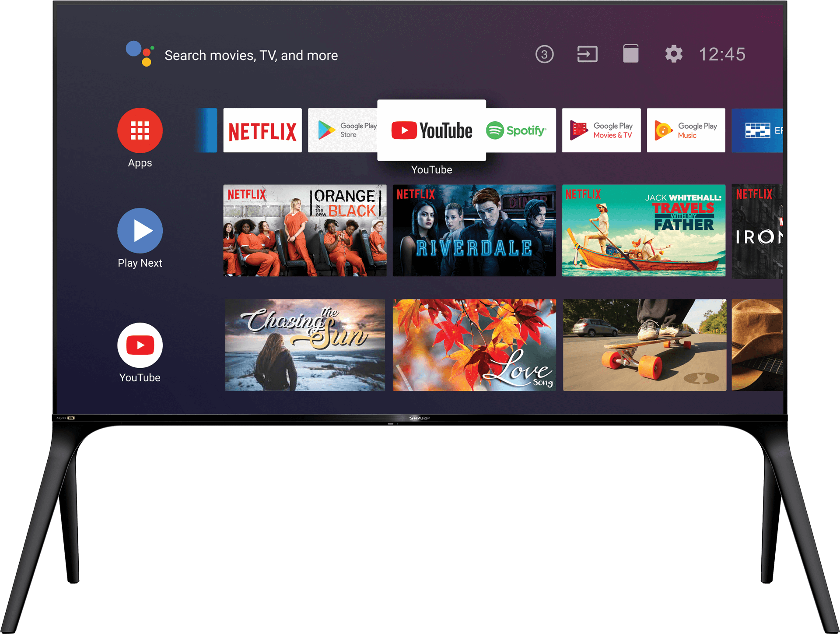The image size is (840, 634).
Task: Open the cowboy hat guitar video thumbnail
Action: tap(757, 345)
